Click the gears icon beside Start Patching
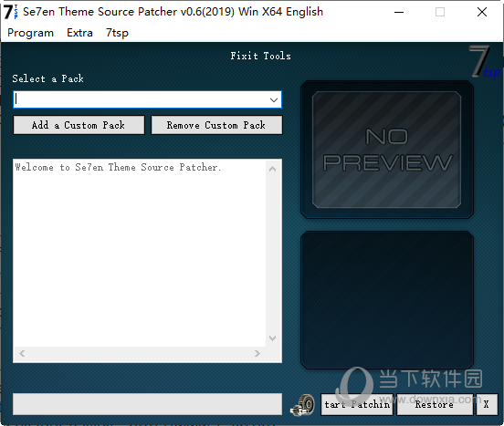 pyautogui.click(x=303, y=405)
